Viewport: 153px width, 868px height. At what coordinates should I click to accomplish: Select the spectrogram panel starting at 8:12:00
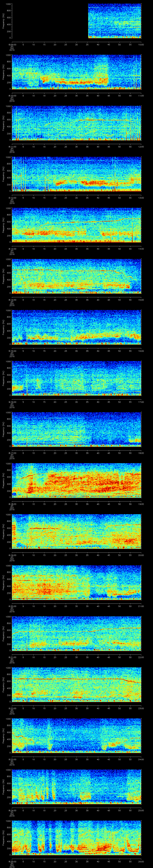pyautogui.click(x=77, y=174)
